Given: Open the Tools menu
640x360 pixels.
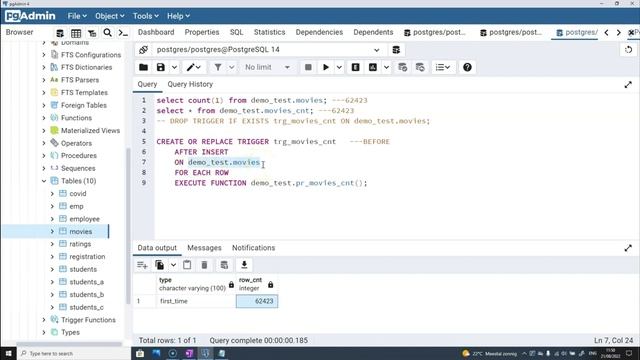Looking at the screenshot, I should point(145,16).
